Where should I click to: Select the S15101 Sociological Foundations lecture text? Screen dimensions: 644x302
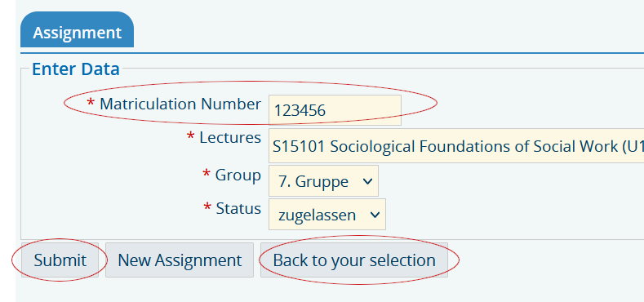tap(458, 146)
